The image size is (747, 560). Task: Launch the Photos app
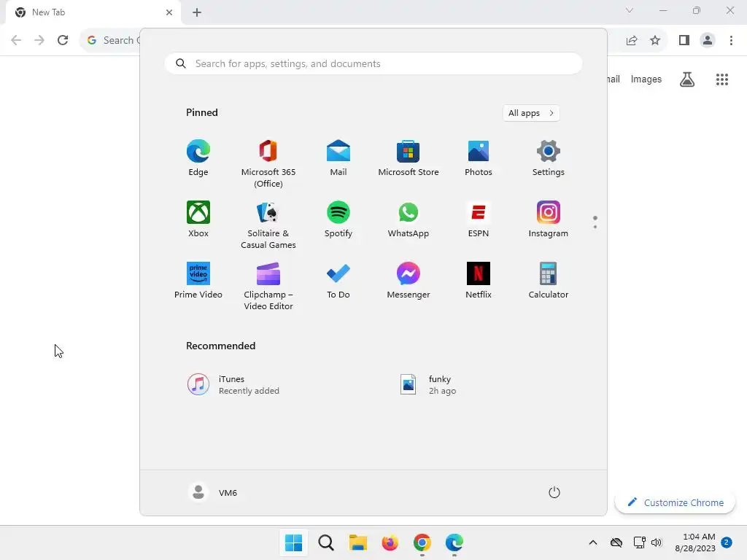[x=479, y=158]
